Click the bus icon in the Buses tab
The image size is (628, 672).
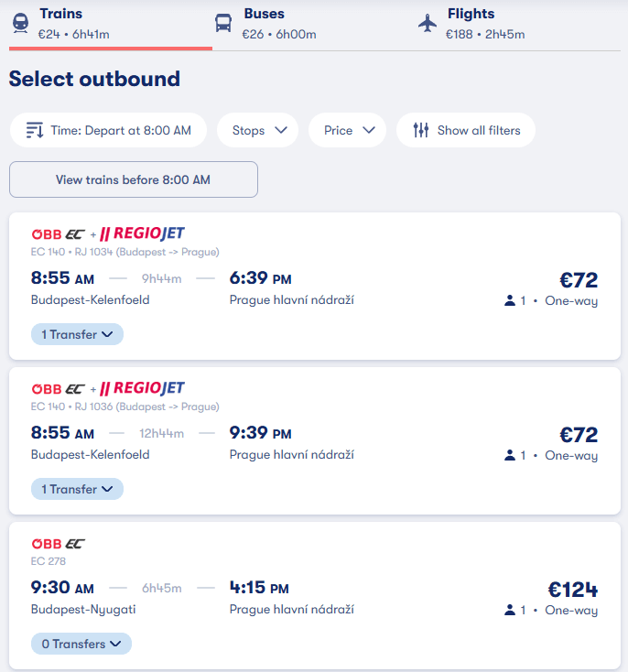(222, 23)
